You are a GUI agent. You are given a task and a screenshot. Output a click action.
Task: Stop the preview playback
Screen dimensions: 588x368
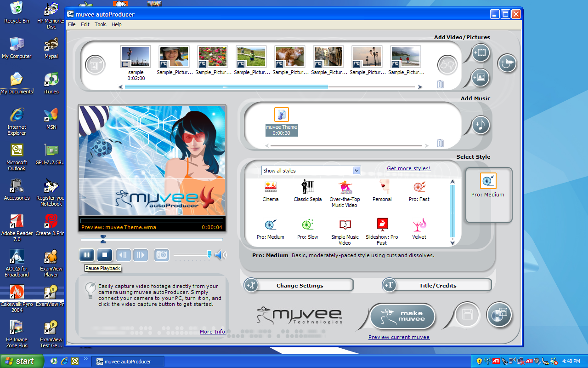point(105,255)
